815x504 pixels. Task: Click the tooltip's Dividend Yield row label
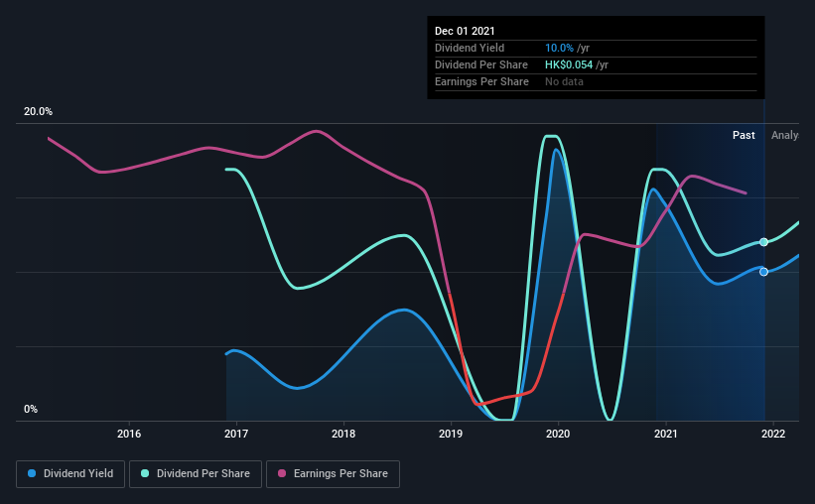(x=470, y=48)
